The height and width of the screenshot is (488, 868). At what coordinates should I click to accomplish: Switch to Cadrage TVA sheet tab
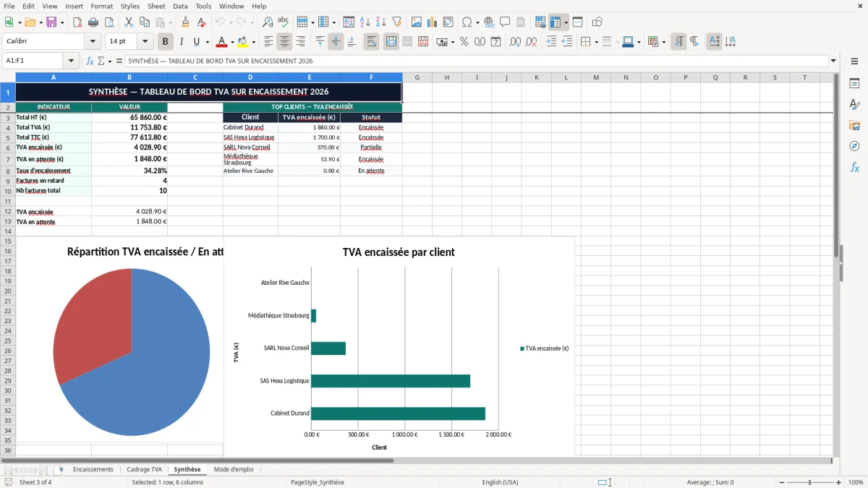(x=144, y=469)
